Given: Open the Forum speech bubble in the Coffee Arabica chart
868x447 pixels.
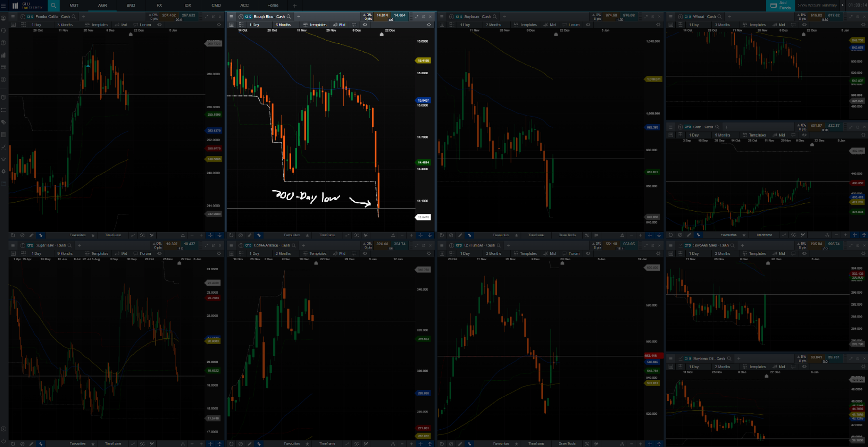Looking at the screenshot, I should point(354,253).
